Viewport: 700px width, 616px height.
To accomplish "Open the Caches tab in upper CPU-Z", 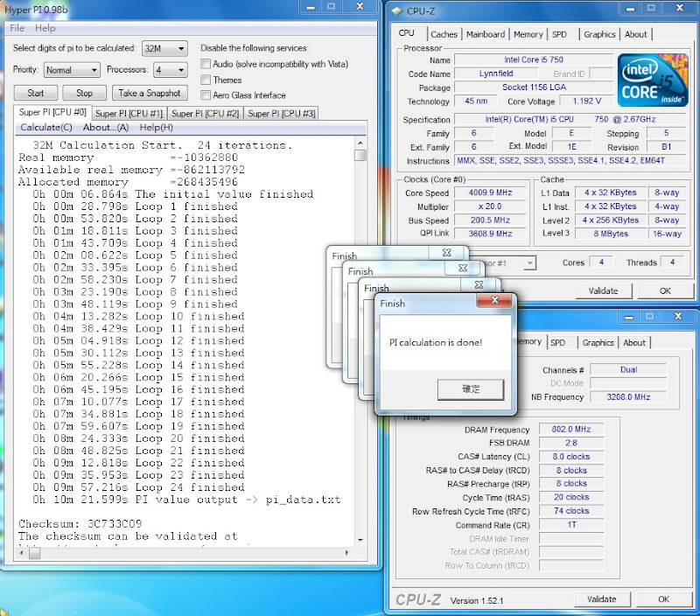I will coord(444,34).
